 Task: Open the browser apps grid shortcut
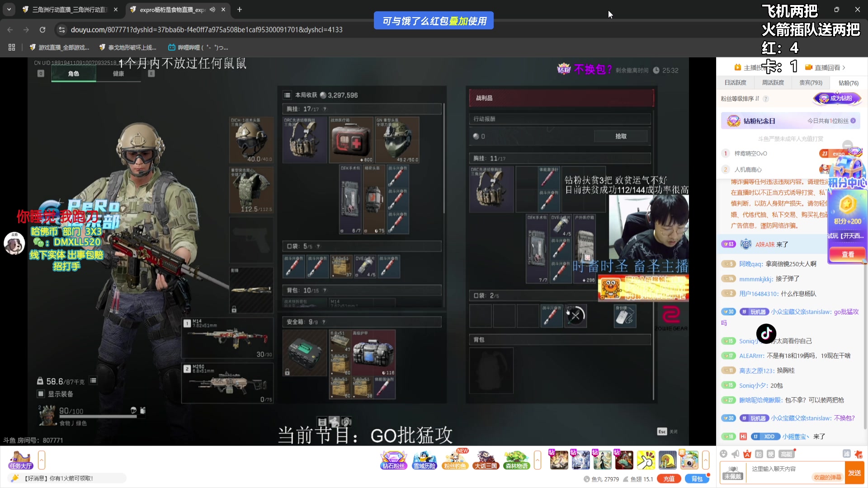coord(12,47)
